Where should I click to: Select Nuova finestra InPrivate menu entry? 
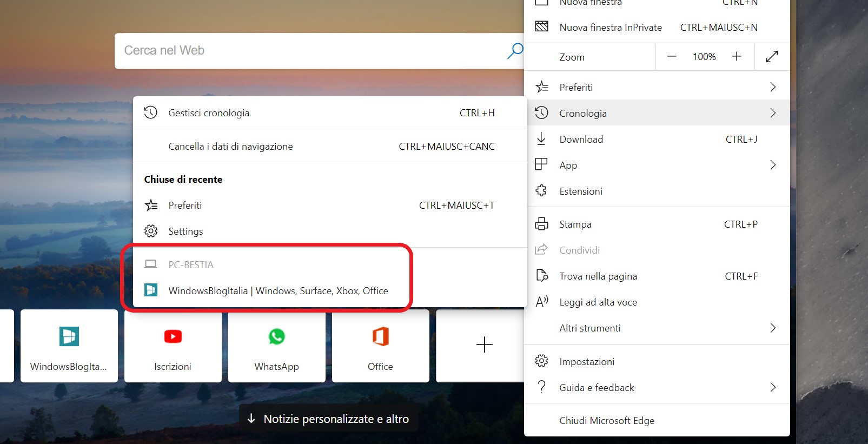657,27
